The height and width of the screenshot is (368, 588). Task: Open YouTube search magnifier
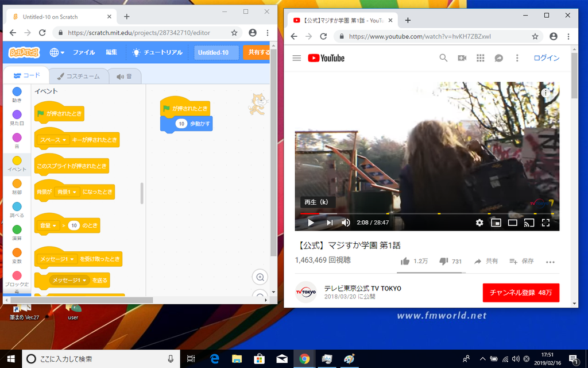[443, 58]
